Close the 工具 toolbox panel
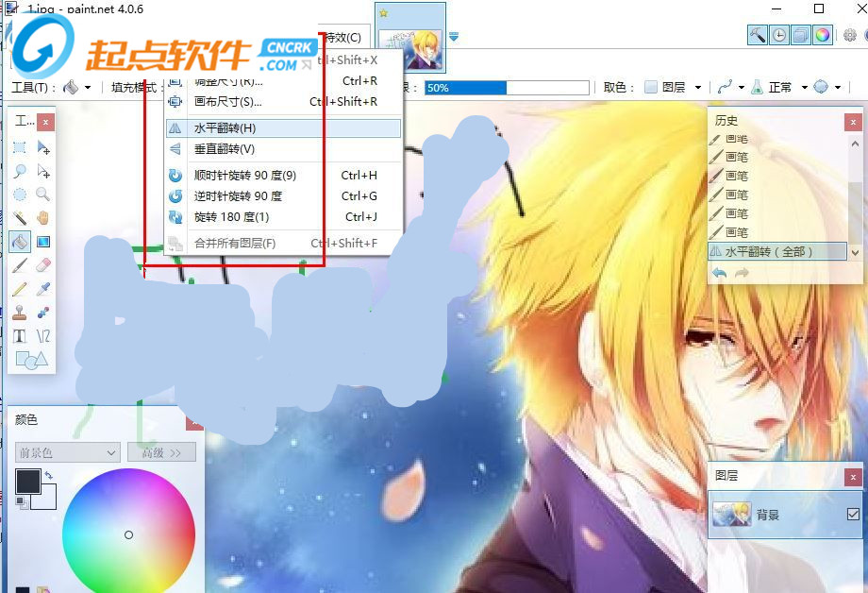This screenshot has width=868, height=593. (46, 122)
